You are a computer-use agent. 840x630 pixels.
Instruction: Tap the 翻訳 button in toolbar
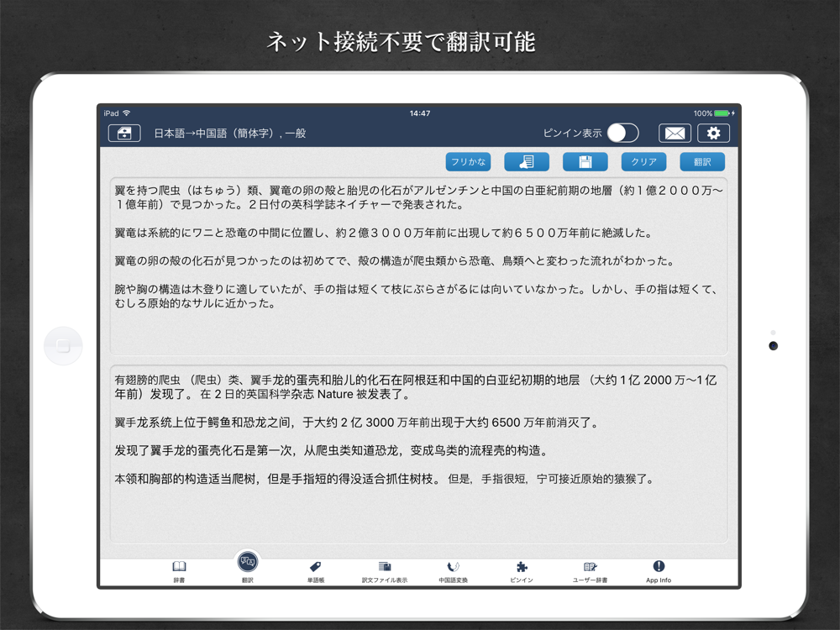coord(702,162)
